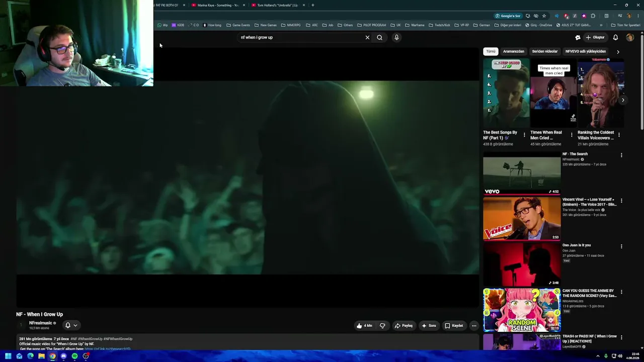This screenshot has width=644, height=362.
Task: Open Spotify from the taskbar
Action: 74,356
